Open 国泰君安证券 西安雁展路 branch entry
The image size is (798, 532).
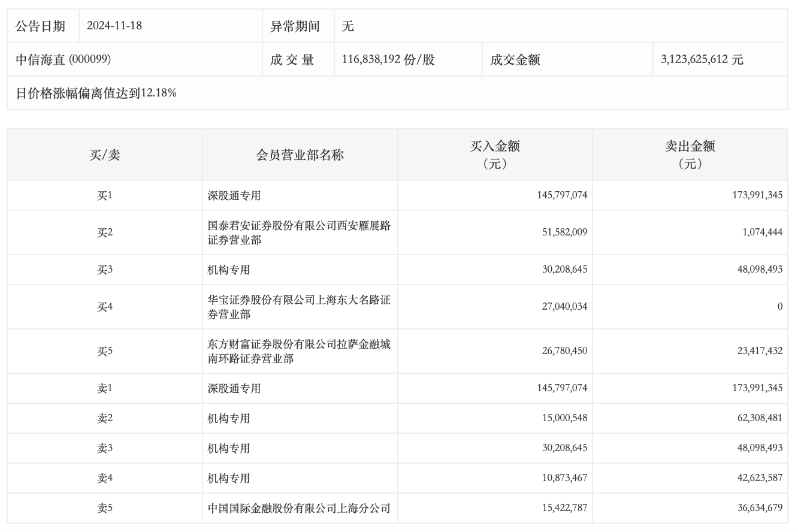tap(299, 232)
